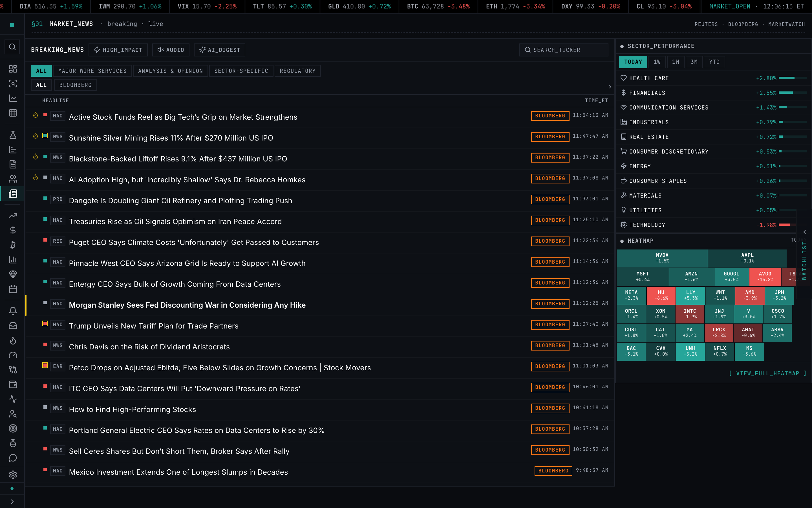Select the SECTOR-SPECIFIC tab
The width and height of the screenshot is (812, 508).
[x=241, y=71]
